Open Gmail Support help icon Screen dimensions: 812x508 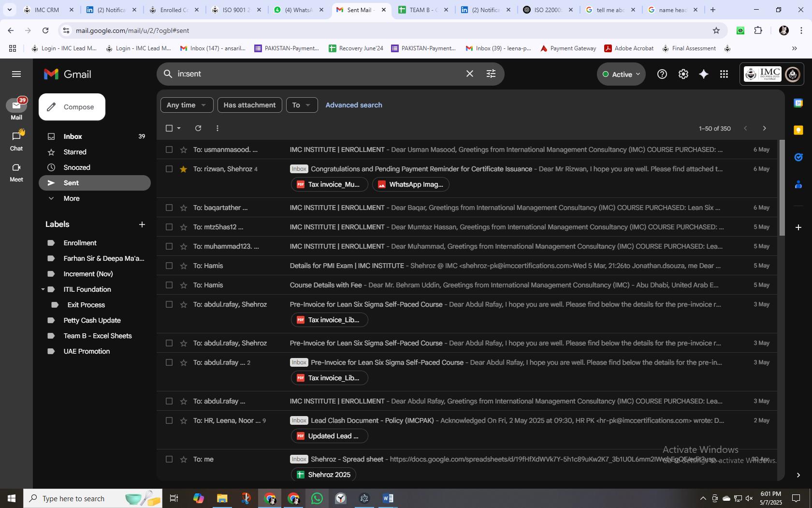pyautogui.click(x=662, y=74)
